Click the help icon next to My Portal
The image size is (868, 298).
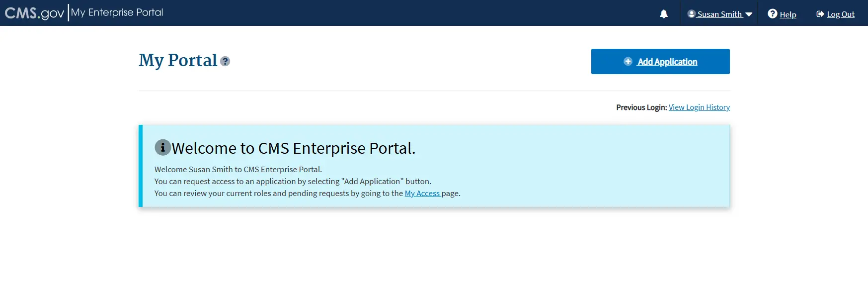click(225, 61)
